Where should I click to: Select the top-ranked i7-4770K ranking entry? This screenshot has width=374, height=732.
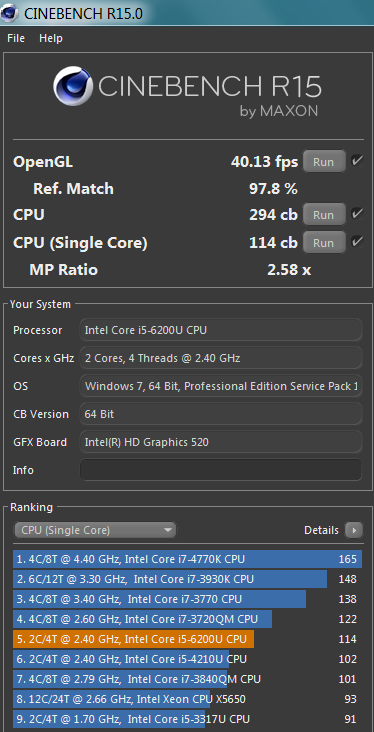[187, 559]
